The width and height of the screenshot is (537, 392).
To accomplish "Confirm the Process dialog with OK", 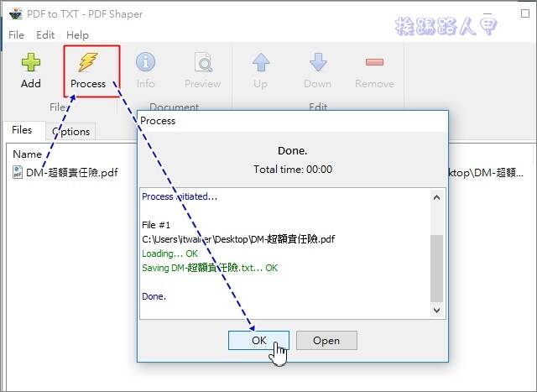I will click(258, 340).
